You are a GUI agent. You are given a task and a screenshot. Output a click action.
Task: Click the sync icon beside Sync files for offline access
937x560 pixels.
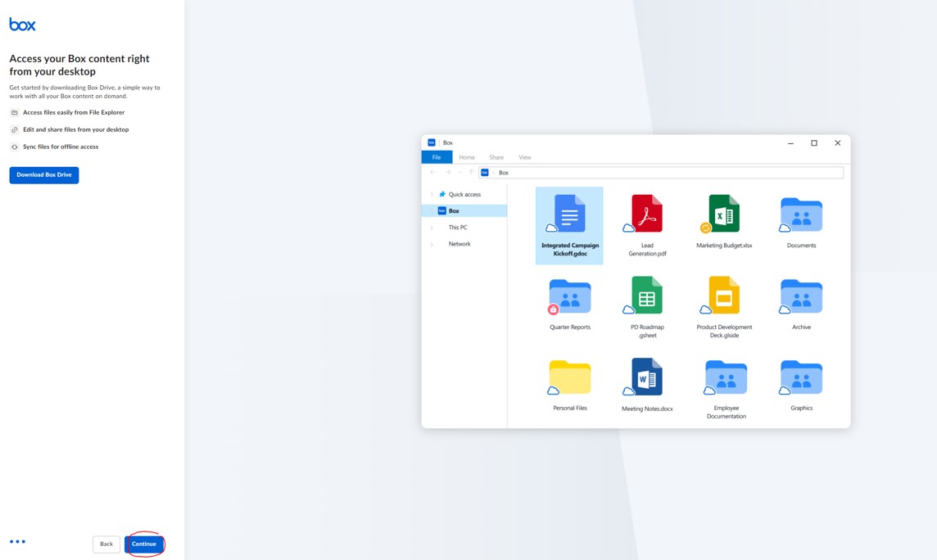pos(15,147)
